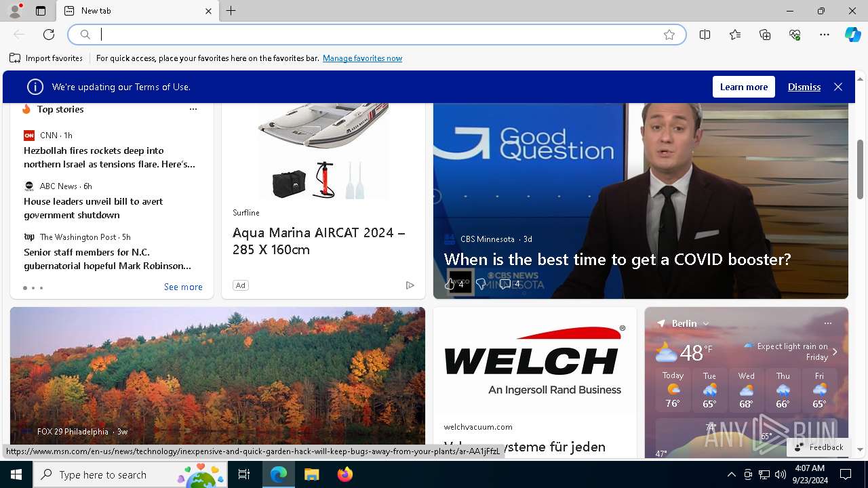
Task: Select the Thu forecast day
Action: pos(783,390)
